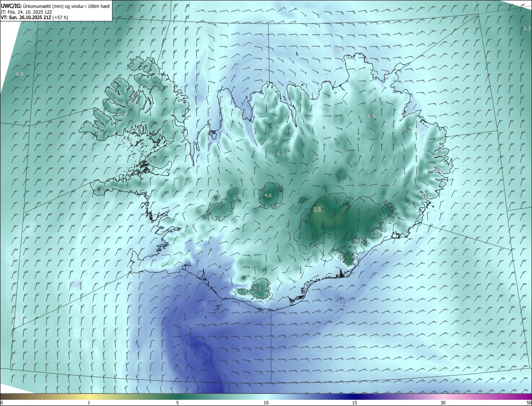Click the 6.9 value in the northwest sea
532x406 pixels.
point(20,74)
